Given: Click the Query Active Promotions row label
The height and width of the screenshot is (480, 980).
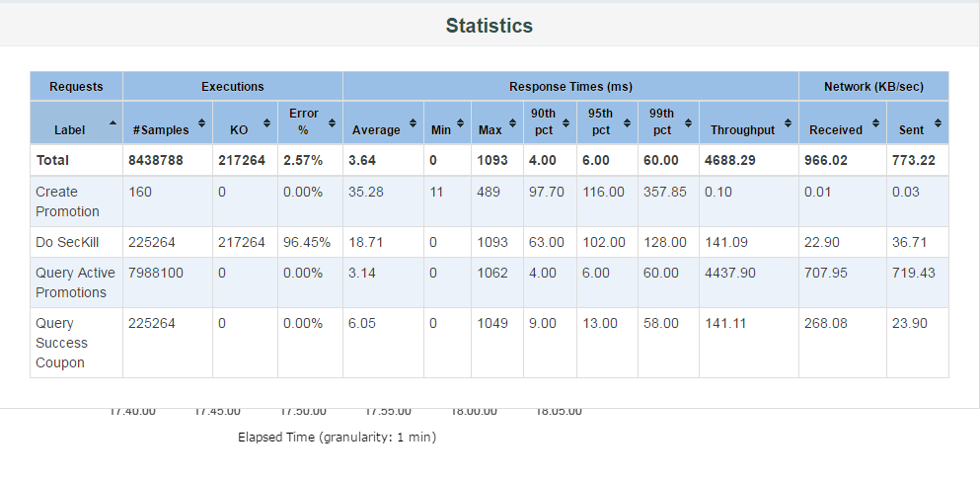Looking at the screenshot, I should 75,282.
